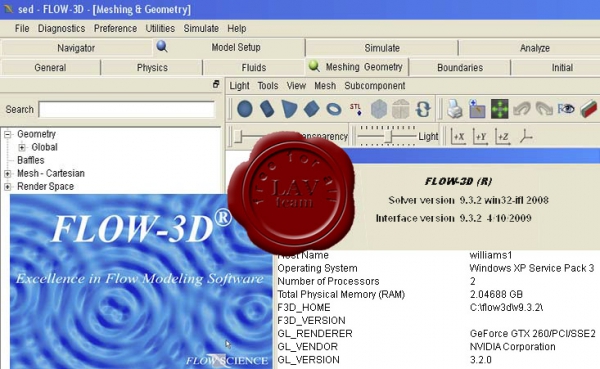
Task: Click the value 'C:\flow3d\v9.3.2\'
Action: (x=506, y=307)
